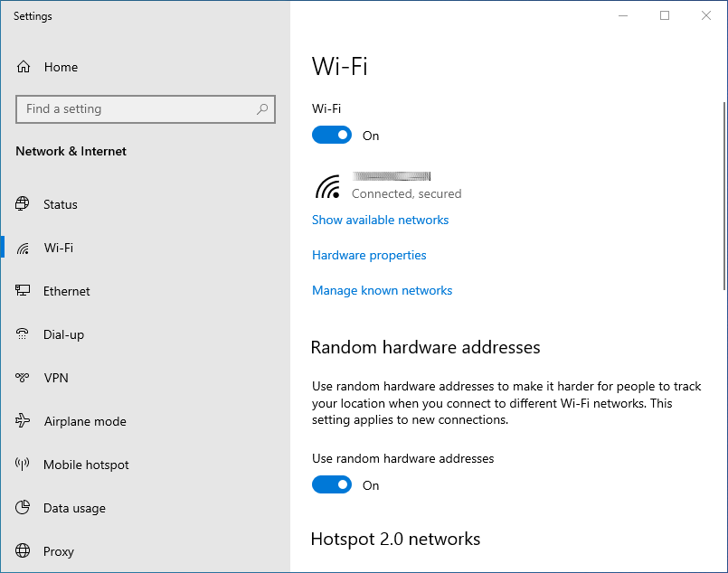
Task: Disable the Use random hardware addresses toggle
Action: click(x=332, y=484)
